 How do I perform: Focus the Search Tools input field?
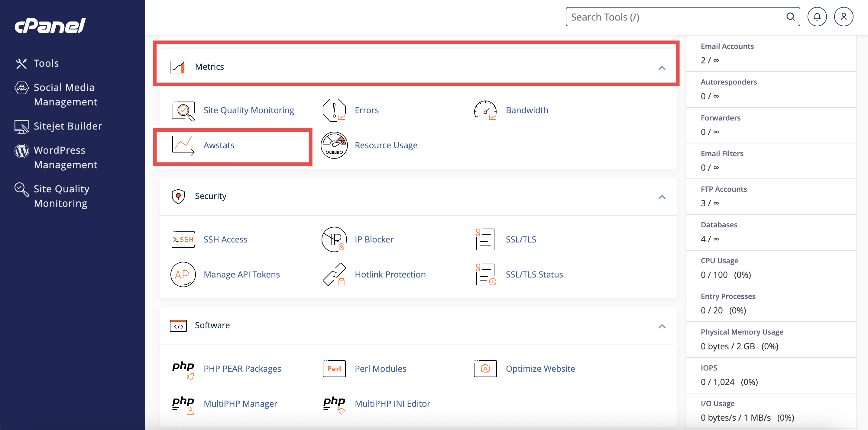pos(674,17)
